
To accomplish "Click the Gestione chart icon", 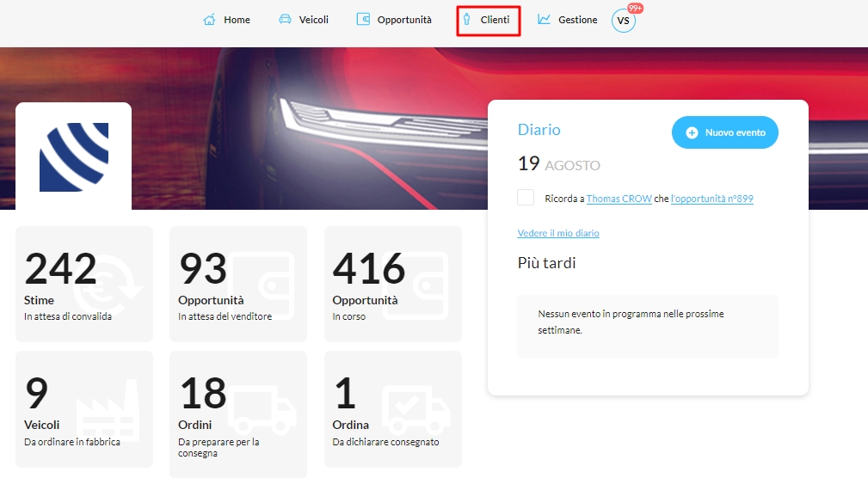I will [545, 20].
